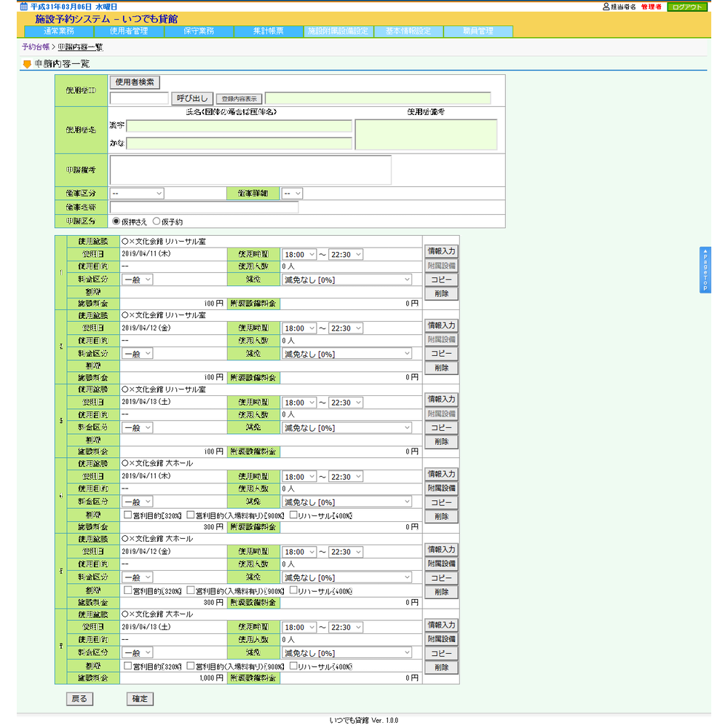Click 削除 for リハーサル室 2019/04/12
Viewport: 728px width, 728px height.
(441, 368)
